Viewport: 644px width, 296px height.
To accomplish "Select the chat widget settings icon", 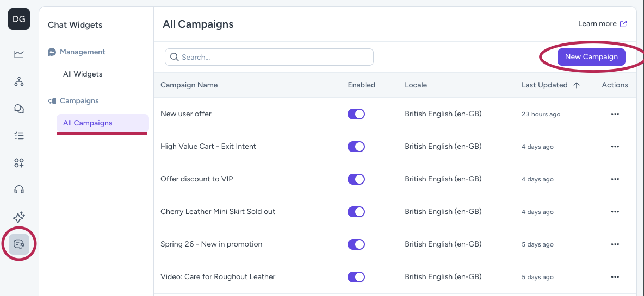I will pos(19,244).
